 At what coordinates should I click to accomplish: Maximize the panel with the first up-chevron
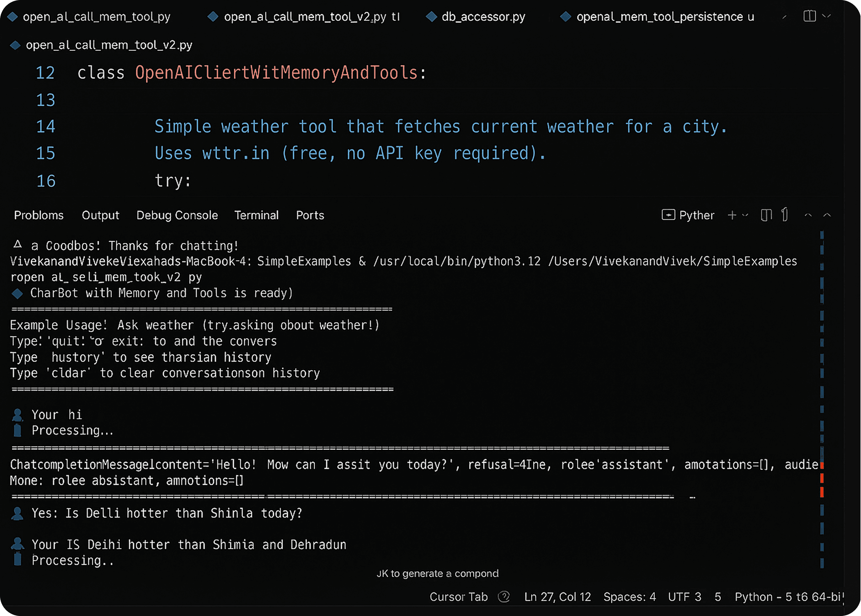pos(808,215)
